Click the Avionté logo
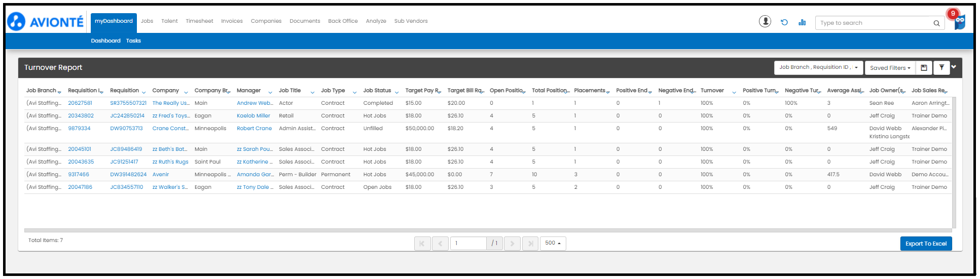The height and width of the screenshot is (279, 980). [x=46, y=21]
